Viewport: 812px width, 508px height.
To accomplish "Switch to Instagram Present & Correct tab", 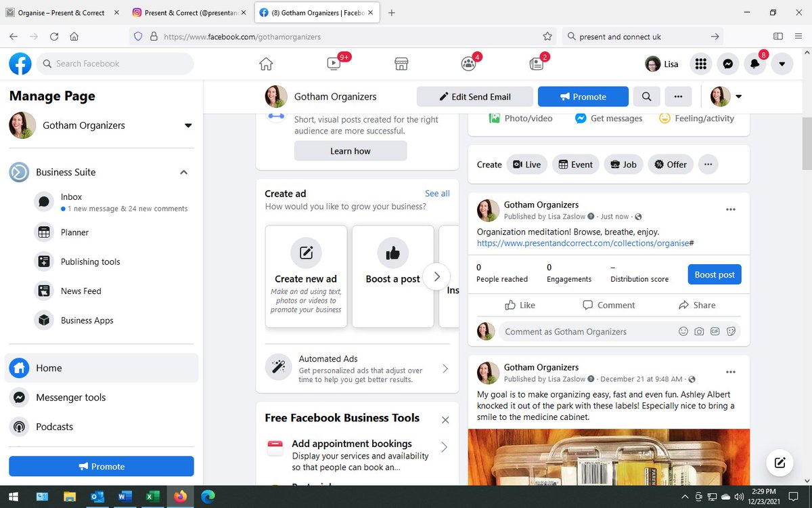I will point(189,13).
